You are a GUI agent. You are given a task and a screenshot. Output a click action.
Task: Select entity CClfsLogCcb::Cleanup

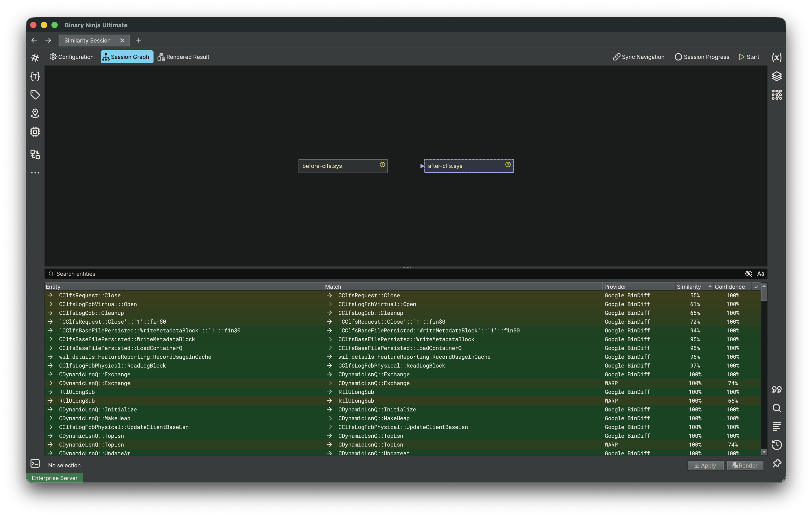tap(91, 313)
